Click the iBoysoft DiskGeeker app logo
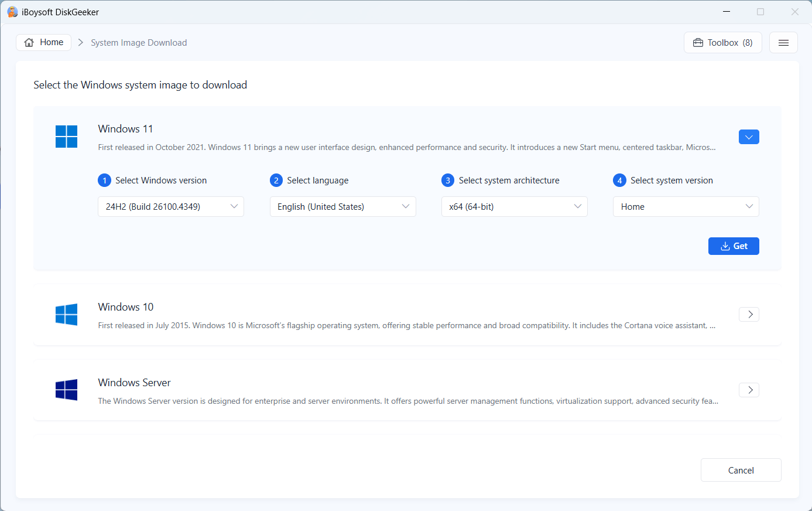812x511 pixels. pyautogui.click(x=12, y=12)
